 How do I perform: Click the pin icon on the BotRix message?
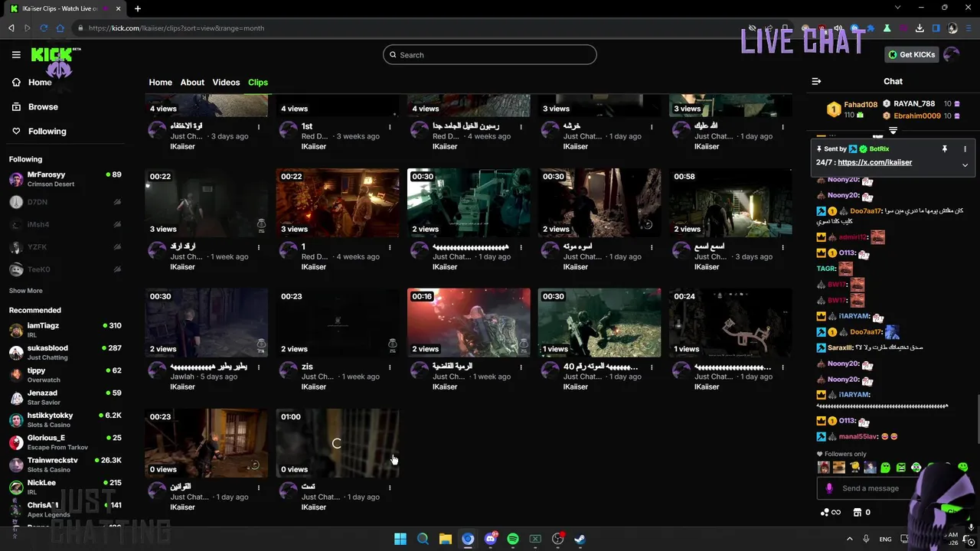pyautogui.click(x=945, y=148)
